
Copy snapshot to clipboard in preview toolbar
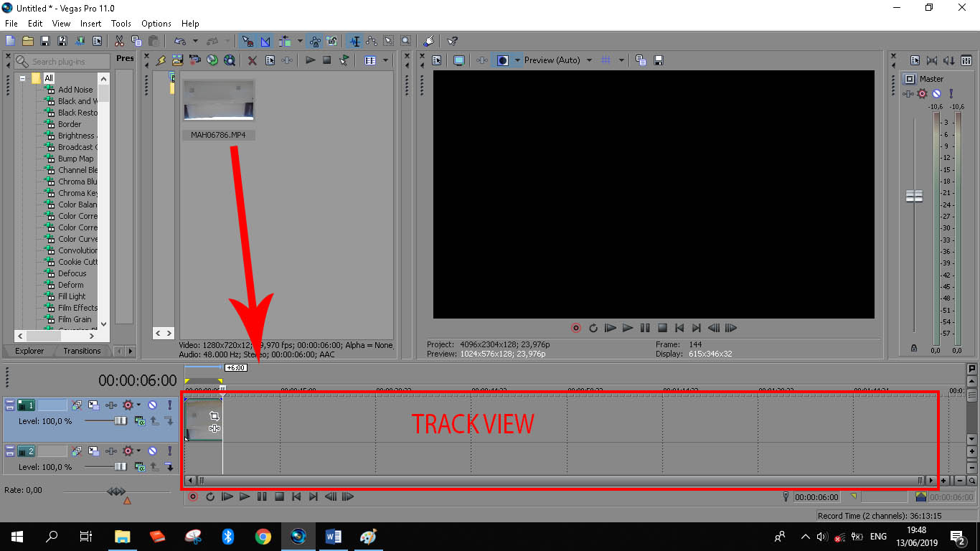(641, 60)
